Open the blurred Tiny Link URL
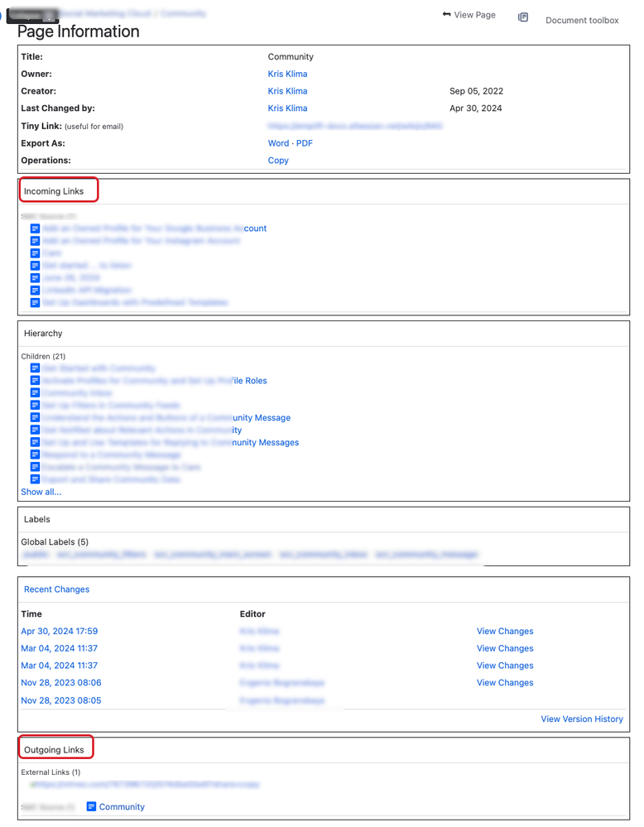The image size is (644, 827). tap(355, 126)
